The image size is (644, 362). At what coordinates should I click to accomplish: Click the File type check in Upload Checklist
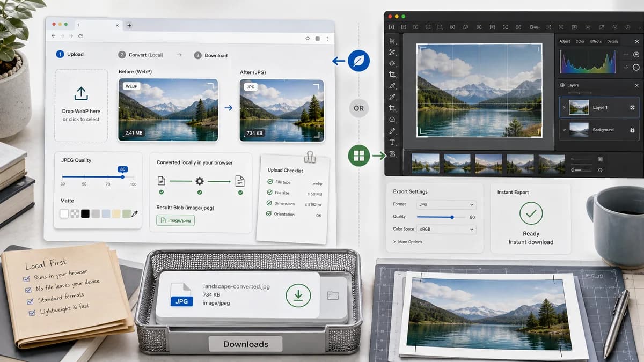[x=270, y=182]
